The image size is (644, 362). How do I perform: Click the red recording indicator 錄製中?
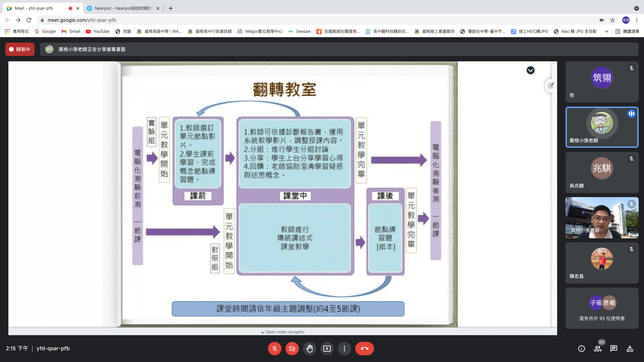(x=20, y=49)
